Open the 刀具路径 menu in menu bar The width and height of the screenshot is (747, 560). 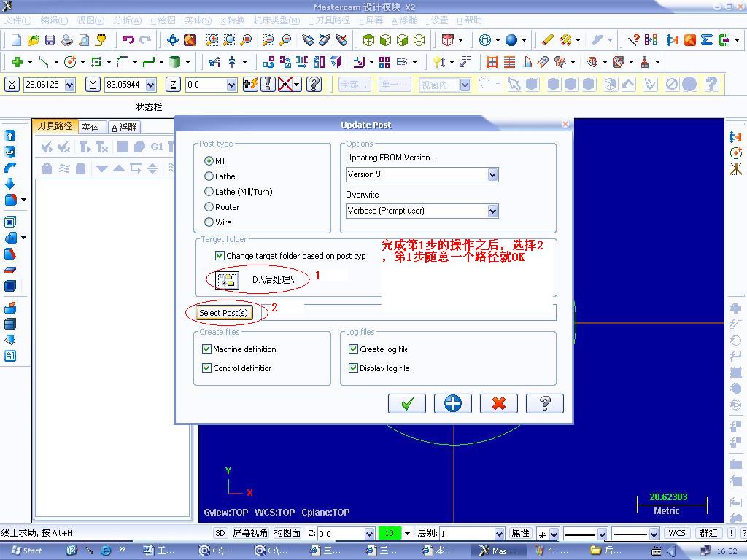(x=329, y=20)
